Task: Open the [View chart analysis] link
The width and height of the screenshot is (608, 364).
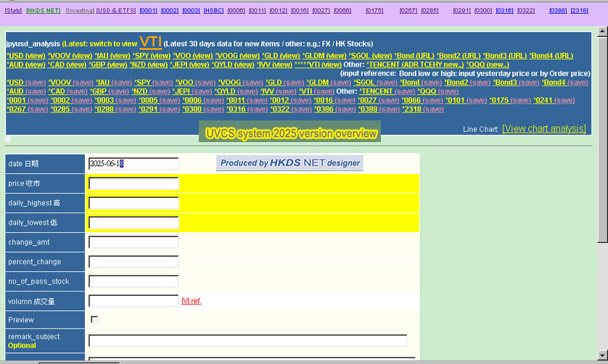Action: pos(544,128)
